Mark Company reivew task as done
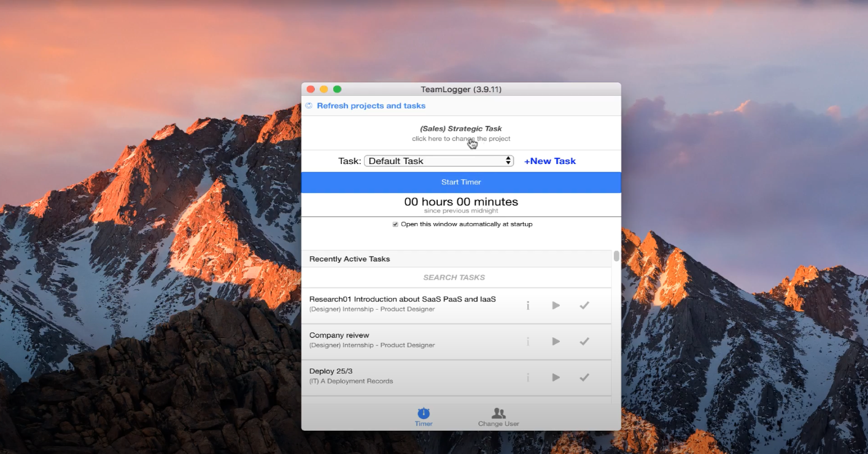Viewport: 868px width, 454px height. [584, 342]
